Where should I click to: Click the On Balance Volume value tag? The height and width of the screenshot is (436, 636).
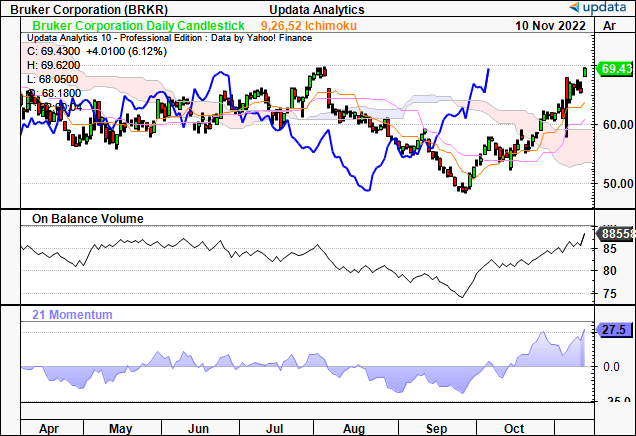(x=615, y=234)
